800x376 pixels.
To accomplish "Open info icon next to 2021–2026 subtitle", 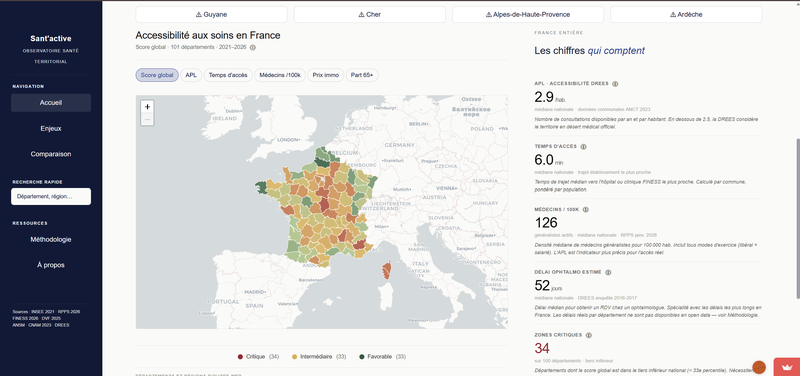I will [253, 47].
